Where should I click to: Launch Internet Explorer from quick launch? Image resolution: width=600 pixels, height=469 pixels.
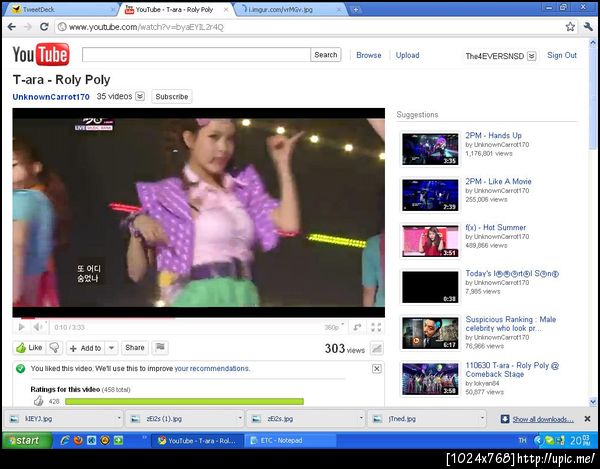coord(65,440)
